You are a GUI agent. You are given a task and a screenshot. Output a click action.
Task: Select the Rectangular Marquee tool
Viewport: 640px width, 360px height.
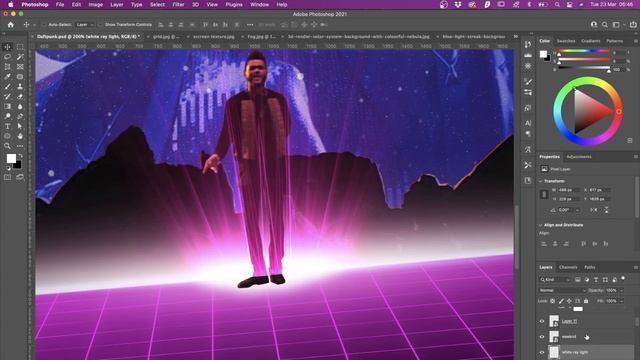tap(20, 47)
